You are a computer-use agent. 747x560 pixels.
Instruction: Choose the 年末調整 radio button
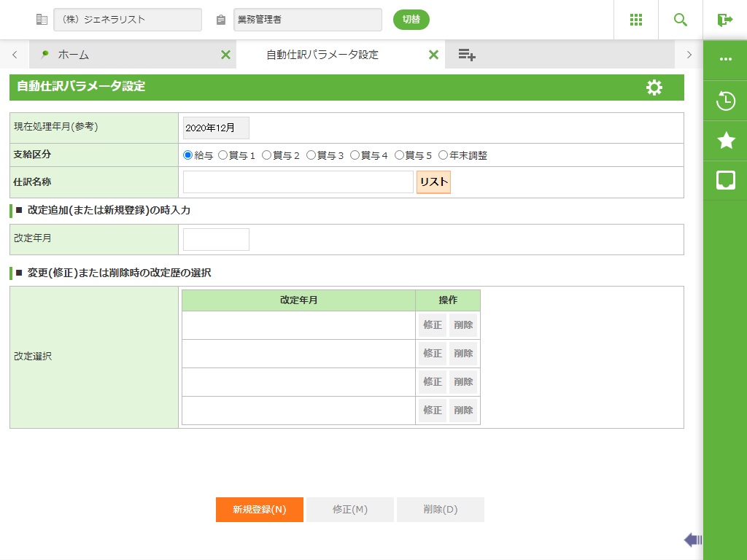444,155
